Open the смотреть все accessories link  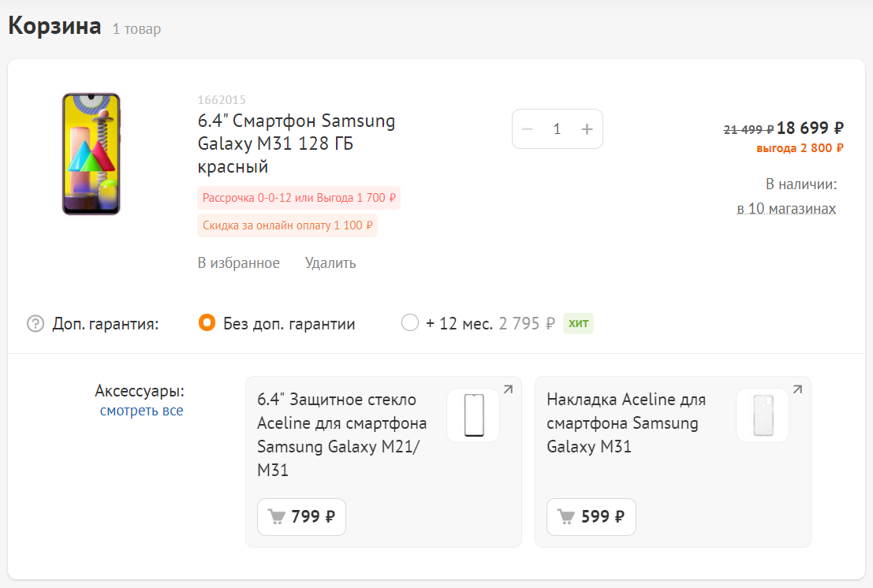[x=141, y=411]
